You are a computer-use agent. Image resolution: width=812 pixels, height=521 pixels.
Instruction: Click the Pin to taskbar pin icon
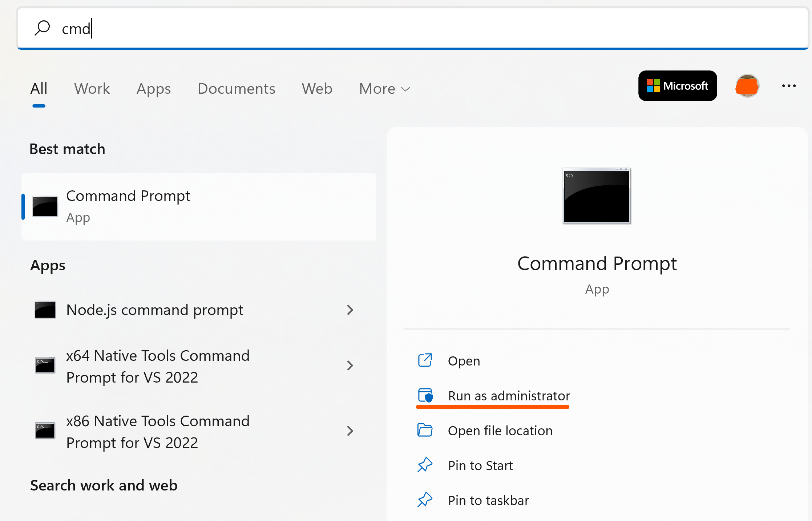[425, 500]
